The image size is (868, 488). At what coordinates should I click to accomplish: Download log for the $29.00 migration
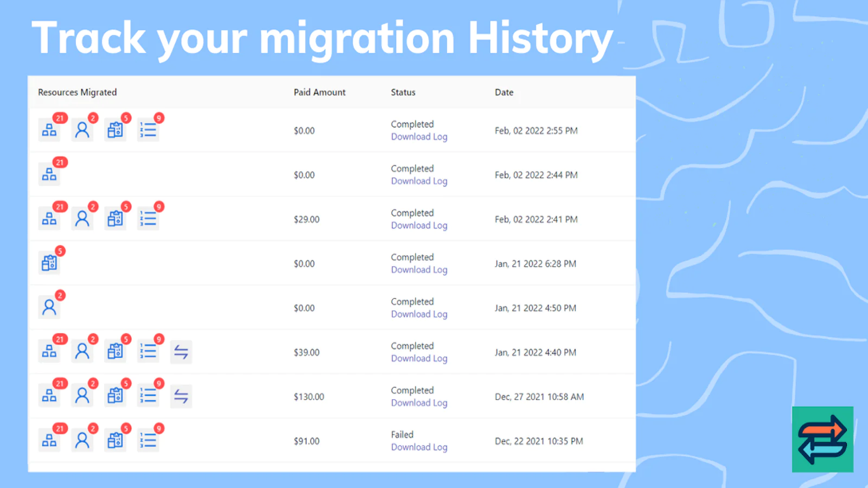(419, 226)
